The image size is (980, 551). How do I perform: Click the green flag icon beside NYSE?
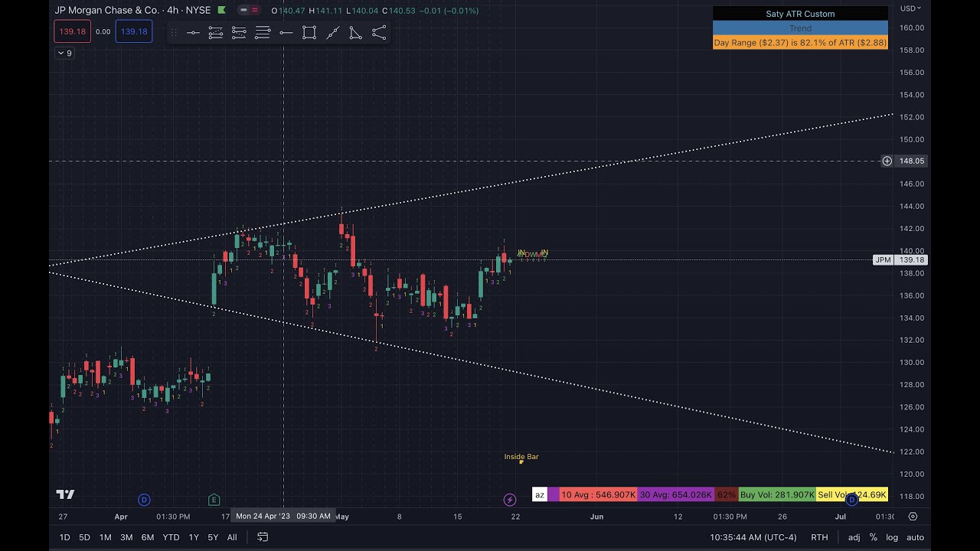221,11
